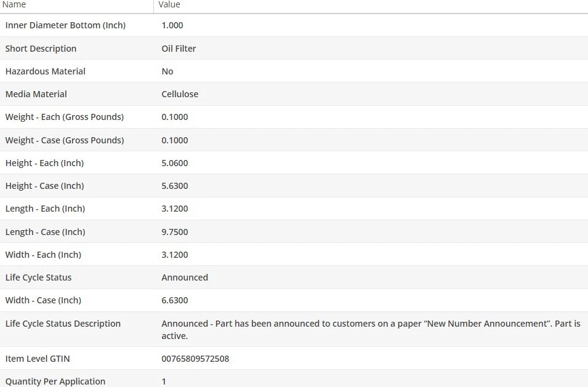Screen dimensions: 588x387
Task: Select the 'Short Description' label
Action: tap(41, 49)
